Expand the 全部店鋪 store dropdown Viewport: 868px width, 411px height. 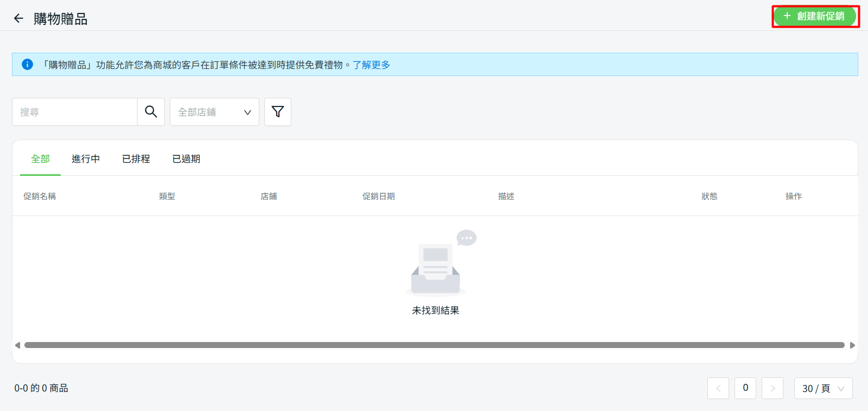[x=214, y=112]
